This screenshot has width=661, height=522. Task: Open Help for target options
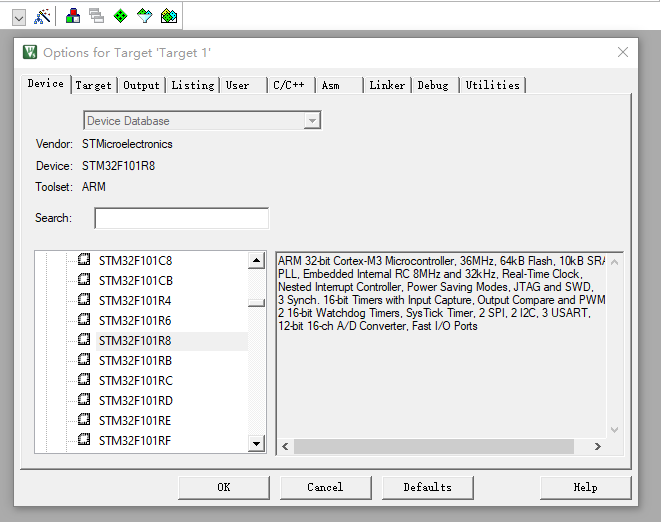click(x=586, y=487)
